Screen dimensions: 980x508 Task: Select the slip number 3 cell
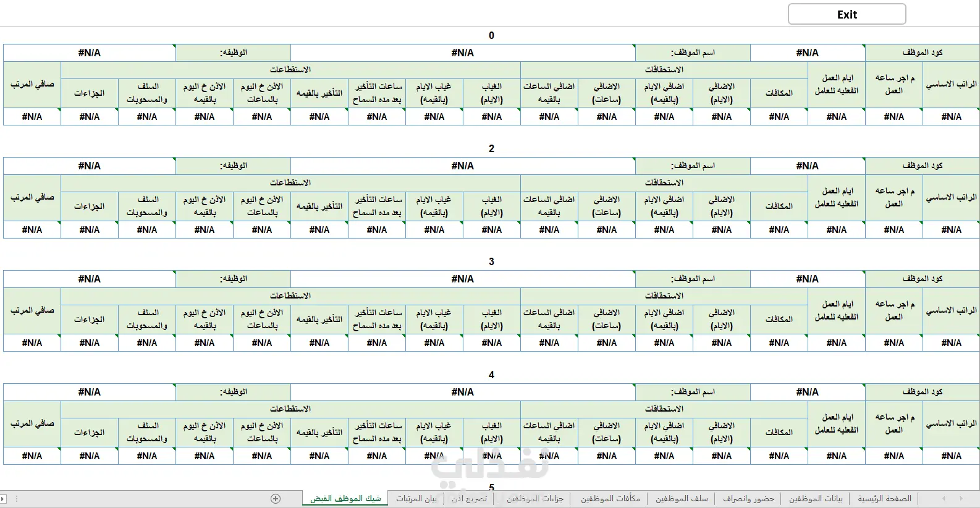[x=491, y=262]
